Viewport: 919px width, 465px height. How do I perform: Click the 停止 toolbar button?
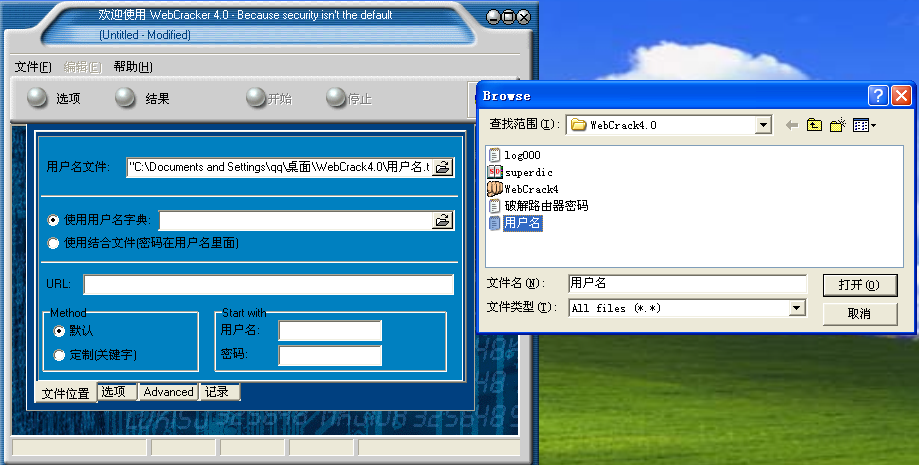[349, 98]
